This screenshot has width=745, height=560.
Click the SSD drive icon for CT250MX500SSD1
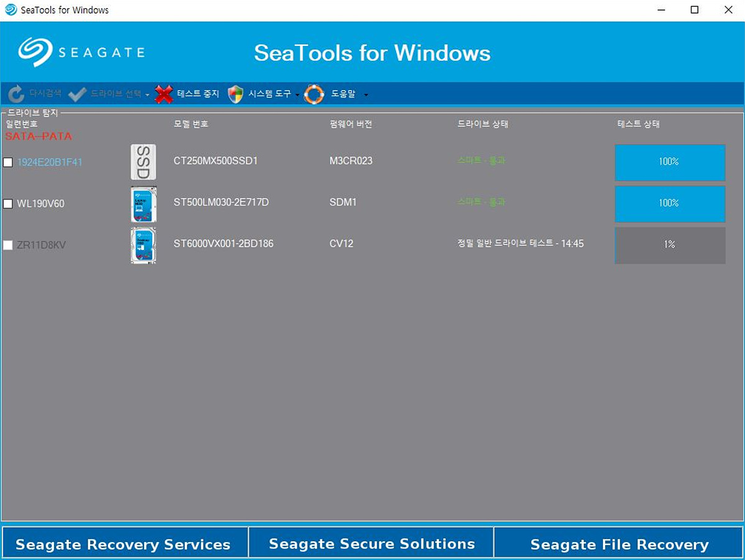click(143, 162)
